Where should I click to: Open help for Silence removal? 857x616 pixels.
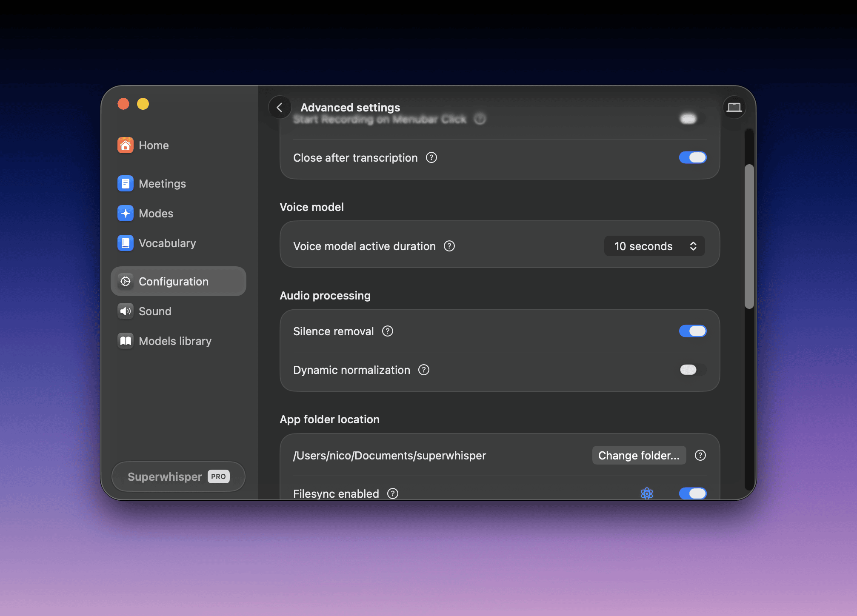point(388,331)
